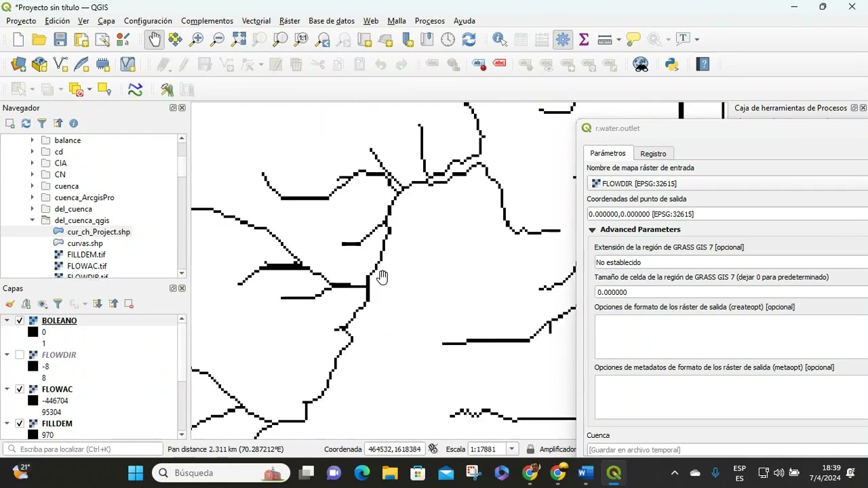
Task: Click the Zoom In magnifier tool
Action: point(196,39)
